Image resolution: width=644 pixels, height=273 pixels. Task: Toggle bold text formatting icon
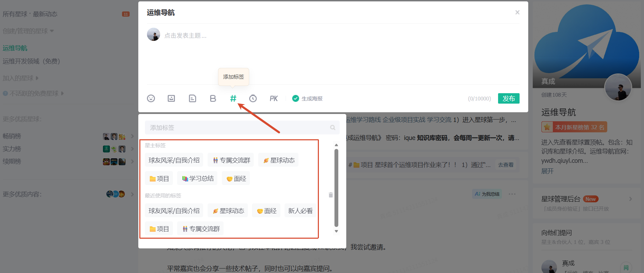(213, 98)
